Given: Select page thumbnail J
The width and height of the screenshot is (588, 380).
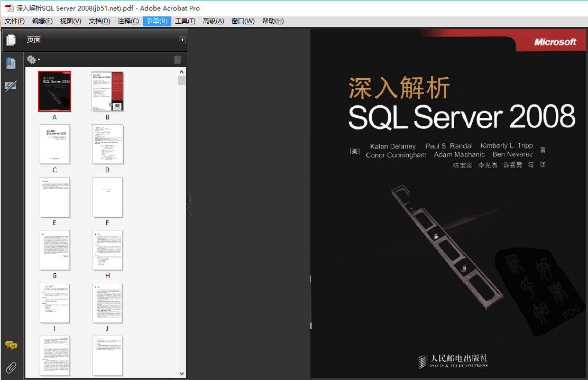Looking at the screenshot, I should pyautogui.click(x=108, y=303).
